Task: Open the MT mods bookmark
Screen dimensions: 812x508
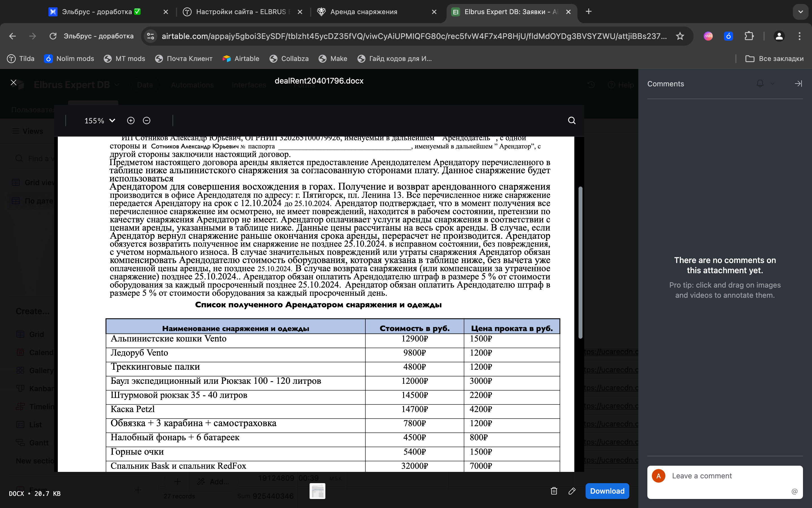Action: [x=125, y=58]
